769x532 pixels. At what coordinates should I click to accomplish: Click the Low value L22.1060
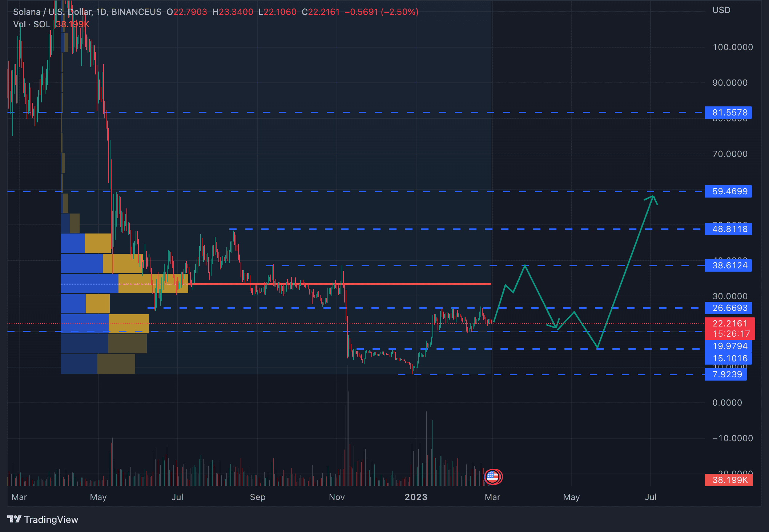[x=277, y=12]
